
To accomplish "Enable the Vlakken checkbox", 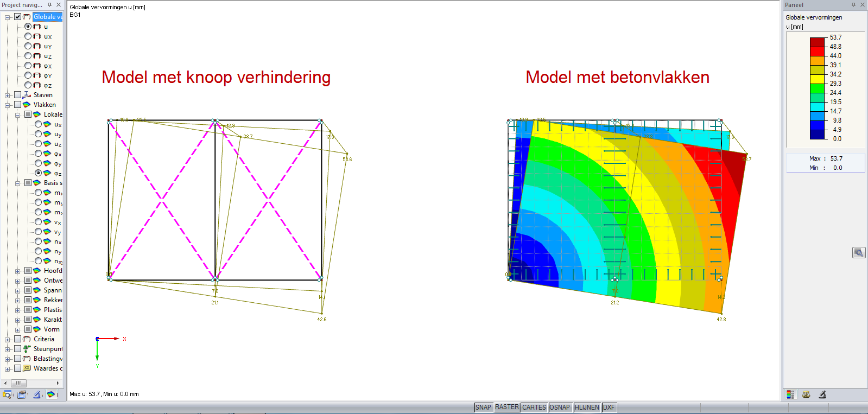I will point(17,105).
